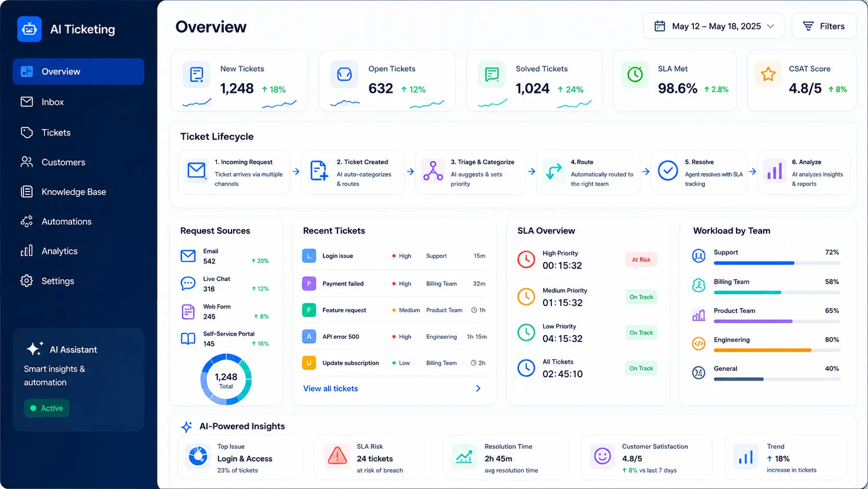Image resolution: width=868 pixels, height=489 pixels.
Task: Click the View all tickets link
Action: pyautogui.click(x=331, y=389)
